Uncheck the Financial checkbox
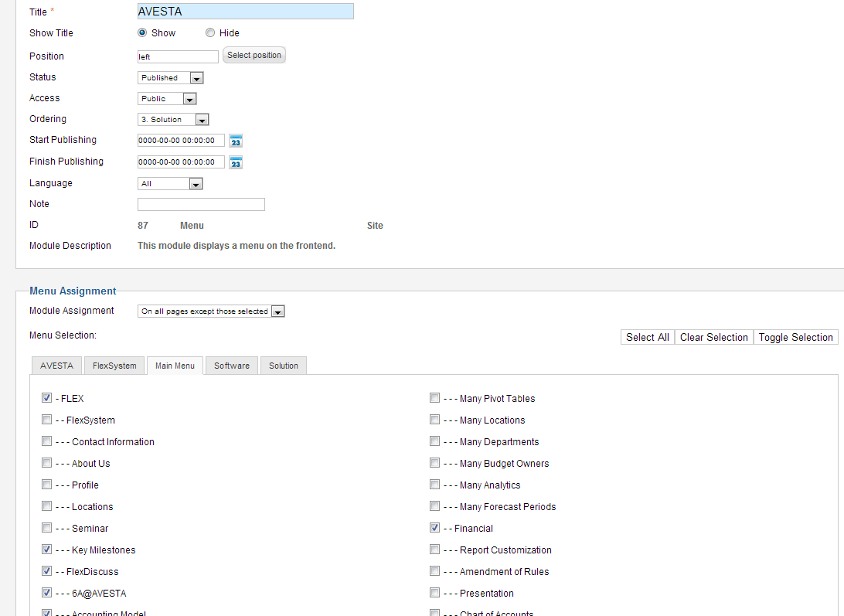Image resolution: width=844 pixels, height=616 pixels. point(435,528)
